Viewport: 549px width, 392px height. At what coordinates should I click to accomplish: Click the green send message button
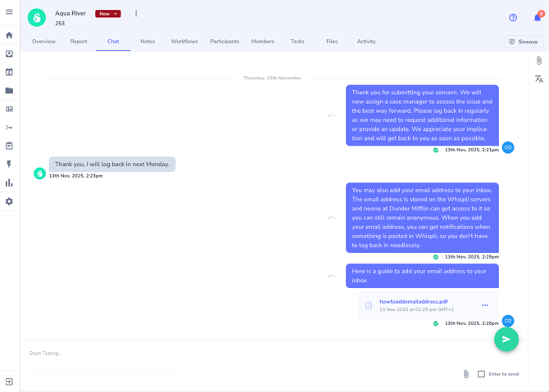[x=506, y=339]
